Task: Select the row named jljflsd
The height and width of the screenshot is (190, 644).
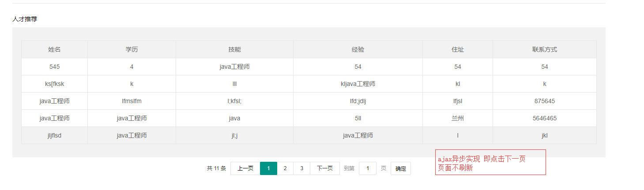Action: 55,135
